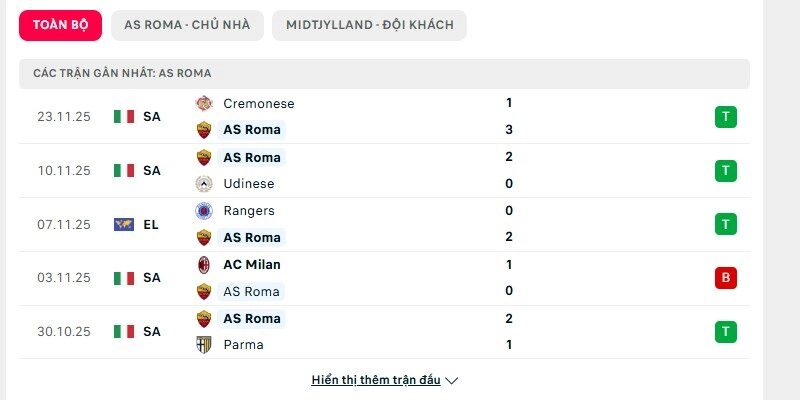Click the Europa League flag icon
This screenshot has width=800, height=400.
tap(124, 225)
